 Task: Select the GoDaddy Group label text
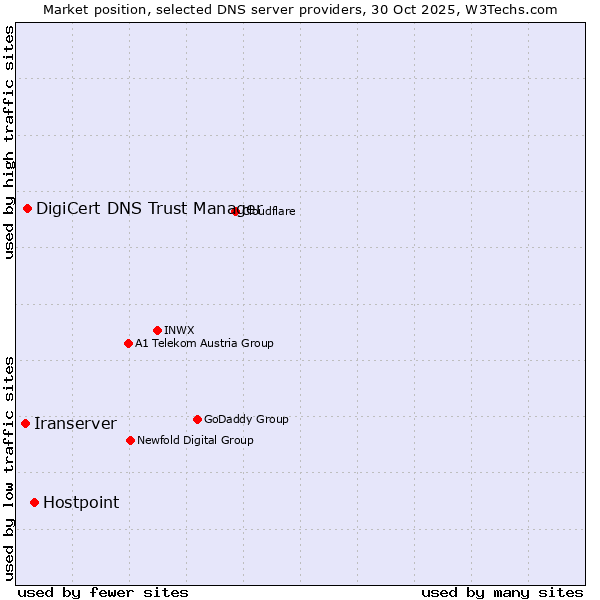point(246,420)
